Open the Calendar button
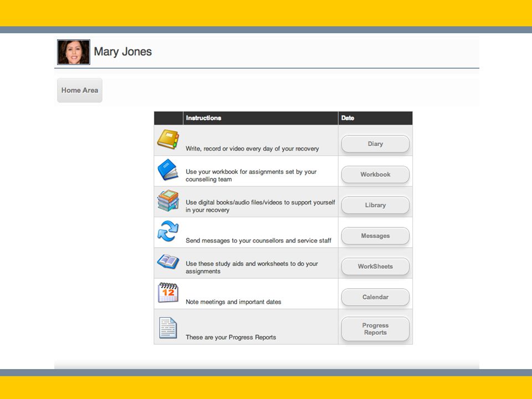The width and height of the screenshot is (532, 399). coord(375,297)
